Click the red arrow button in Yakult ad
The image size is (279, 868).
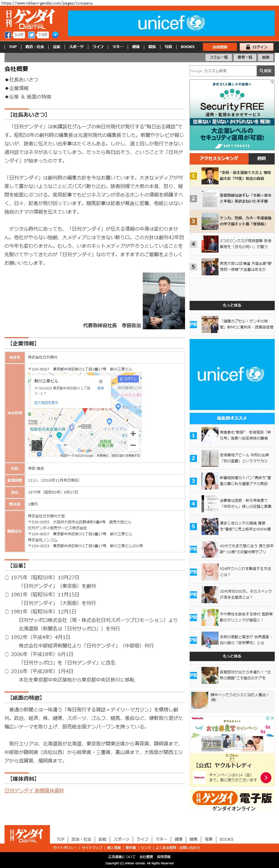click(266, 778)
